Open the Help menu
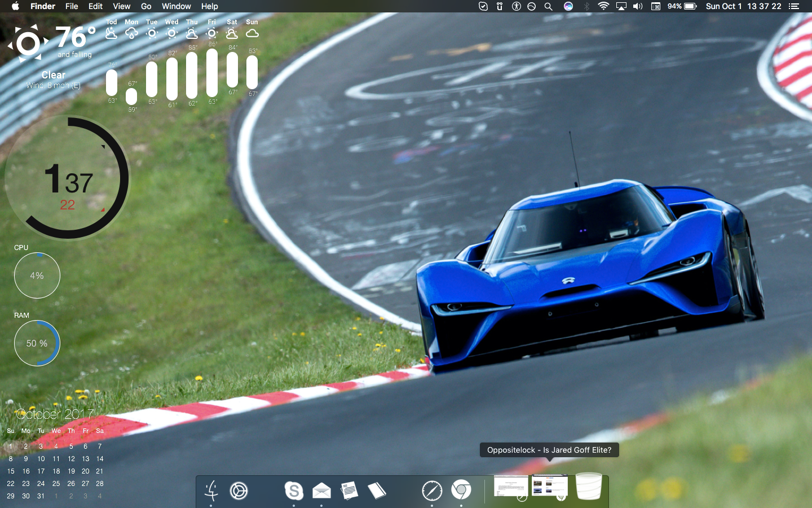This screenshot has width=812, height=508. [209, 6]
